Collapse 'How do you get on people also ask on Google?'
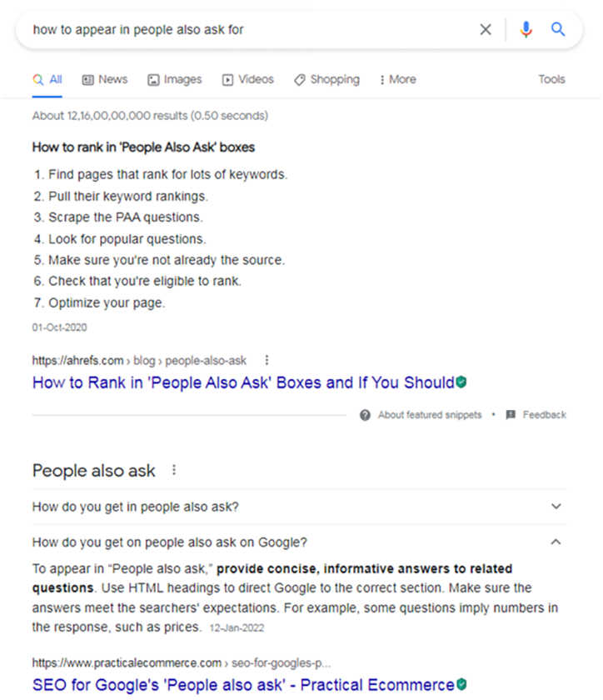The width and height of the screenshot is (603, 700). (x=556, y=542)
